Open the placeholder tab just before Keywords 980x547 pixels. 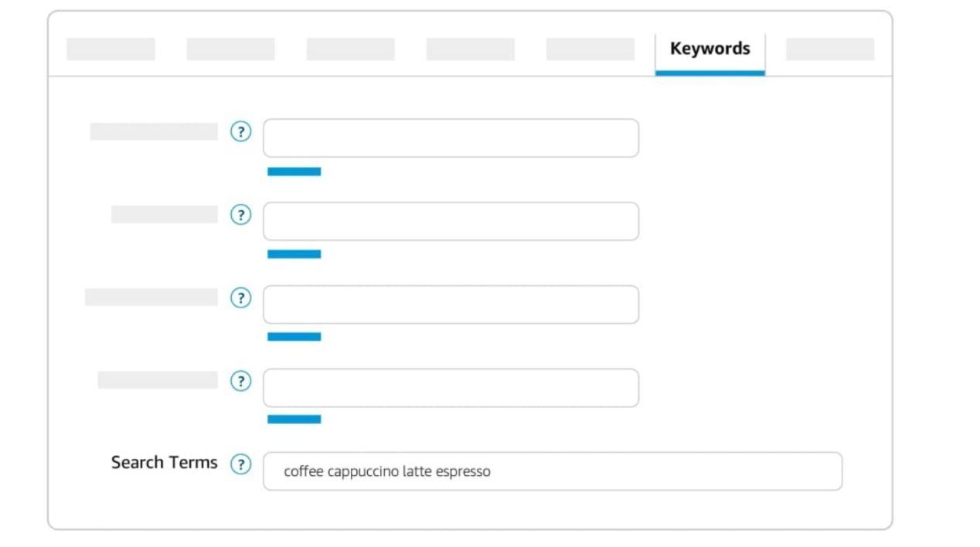pos(590,49)
